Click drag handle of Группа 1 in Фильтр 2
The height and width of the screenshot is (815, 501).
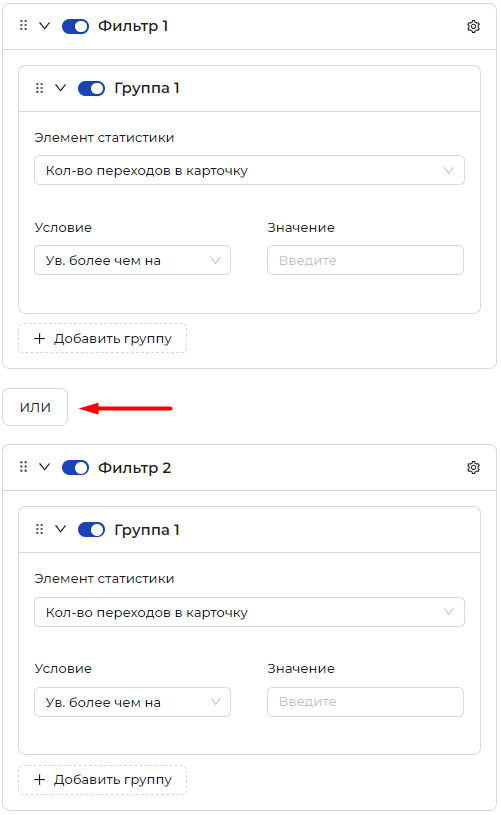pos(39,529)
